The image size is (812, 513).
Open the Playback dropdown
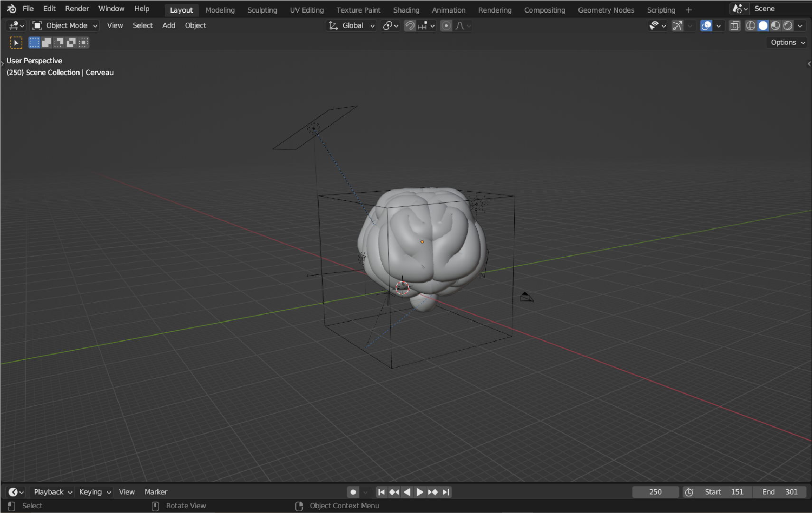click(52, 492)
